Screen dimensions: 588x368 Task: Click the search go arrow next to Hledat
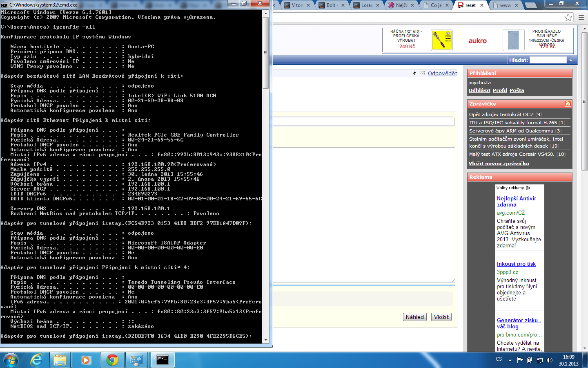[570, 60]
